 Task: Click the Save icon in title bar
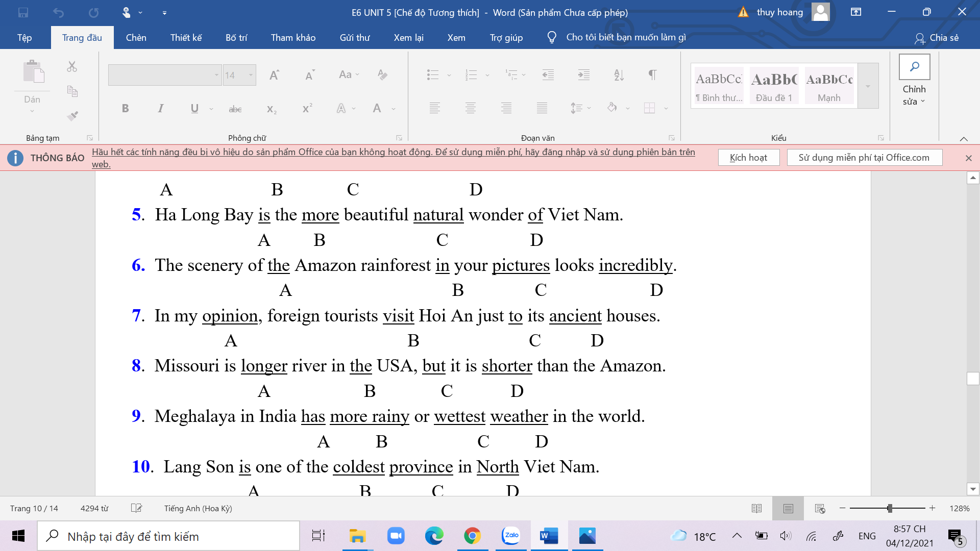pos(23,12)
